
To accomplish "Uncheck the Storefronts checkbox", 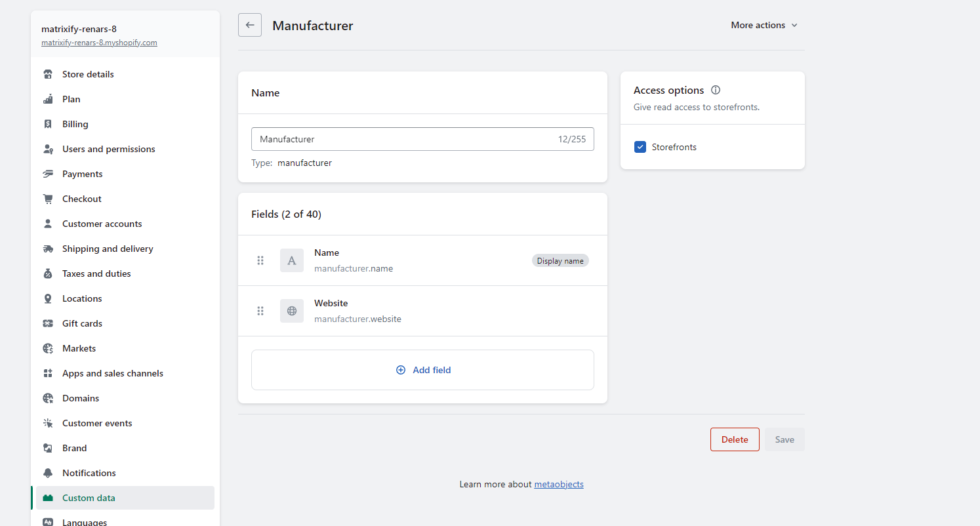I will coord(640,147).
